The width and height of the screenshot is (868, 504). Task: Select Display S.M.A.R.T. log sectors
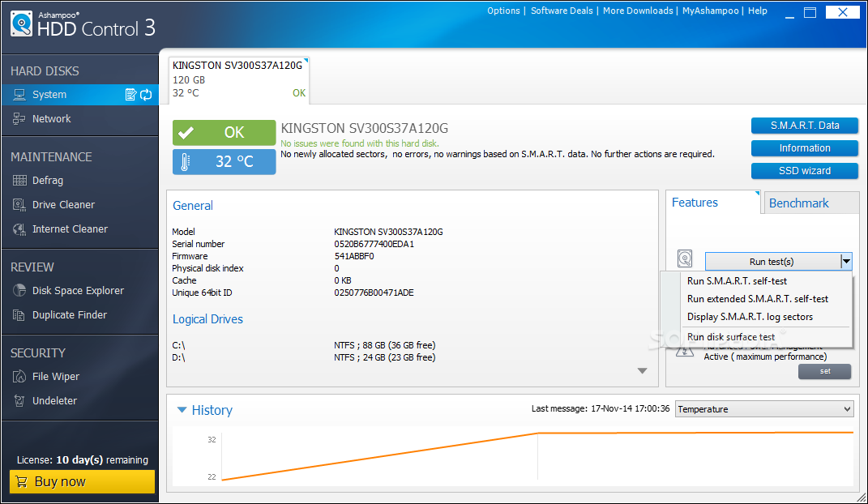pyautogui.click(x=750, y=317)
